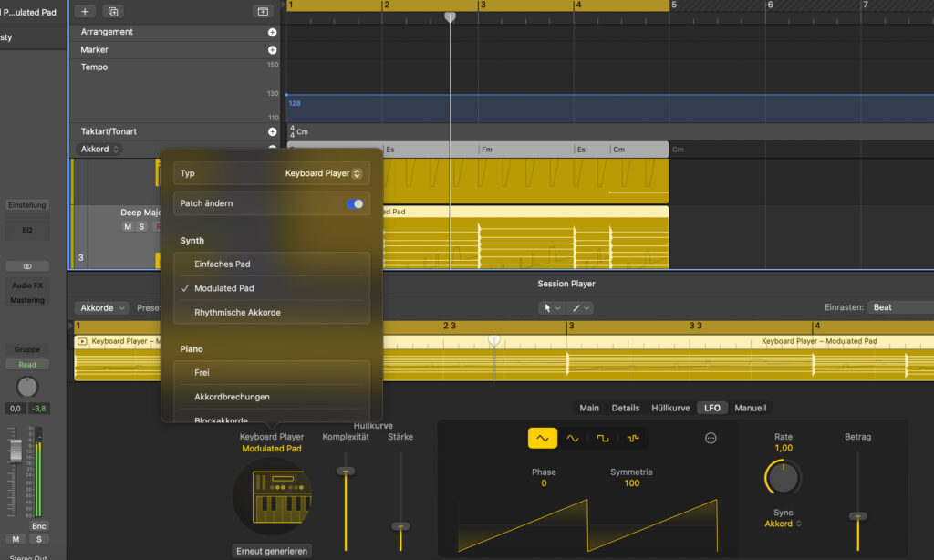Click the Betrag slider handle
Screen dimensions: 934x560
[857, 516]
